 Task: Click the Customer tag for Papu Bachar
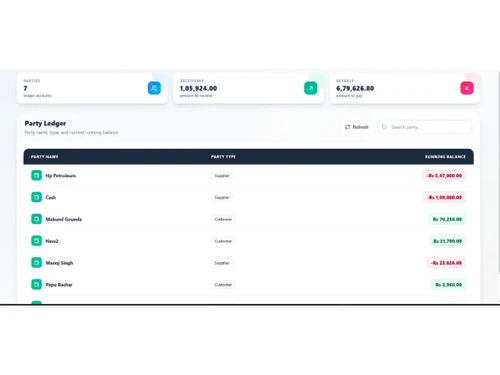tap(223, 285)
